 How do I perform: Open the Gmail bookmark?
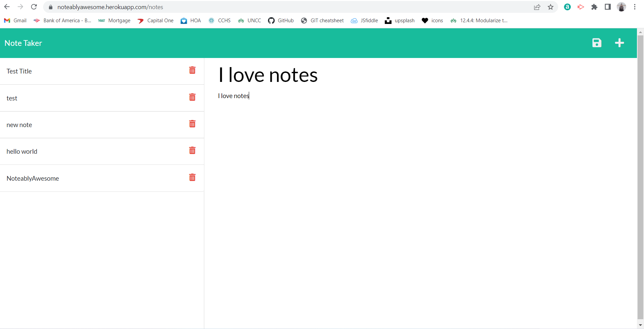[15, 21]
